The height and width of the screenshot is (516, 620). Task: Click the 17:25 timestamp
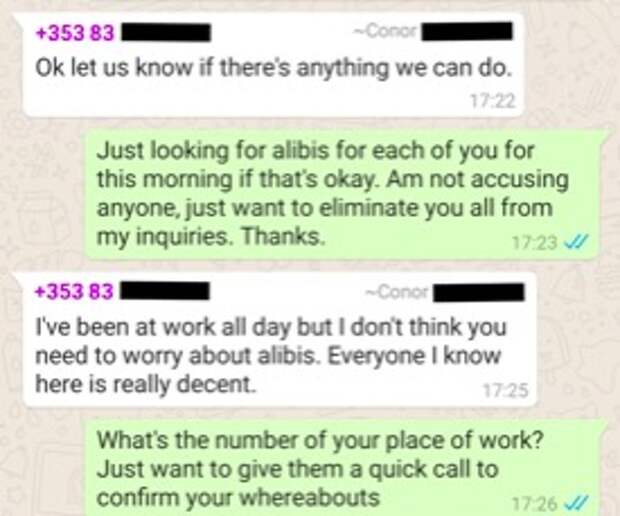tap(505, 390)
